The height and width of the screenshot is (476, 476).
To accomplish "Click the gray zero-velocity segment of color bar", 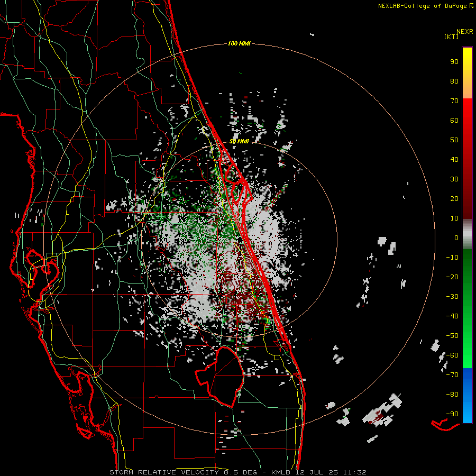I will coord(467,234).
